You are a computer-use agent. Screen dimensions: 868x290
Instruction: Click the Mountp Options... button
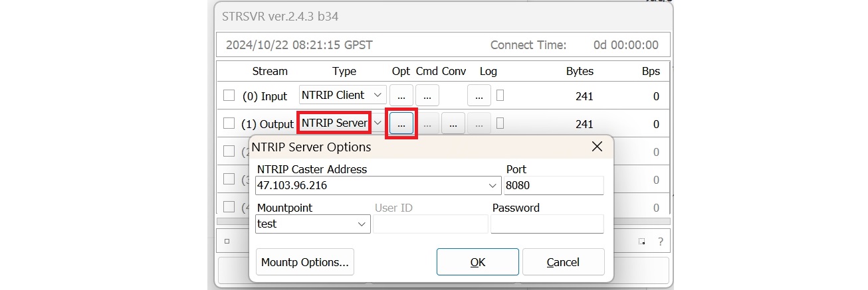305,262
